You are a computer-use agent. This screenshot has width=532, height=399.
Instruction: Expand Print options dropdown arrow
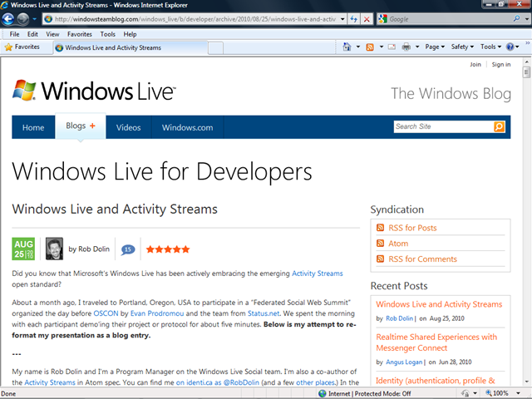[x=417, y=47]
